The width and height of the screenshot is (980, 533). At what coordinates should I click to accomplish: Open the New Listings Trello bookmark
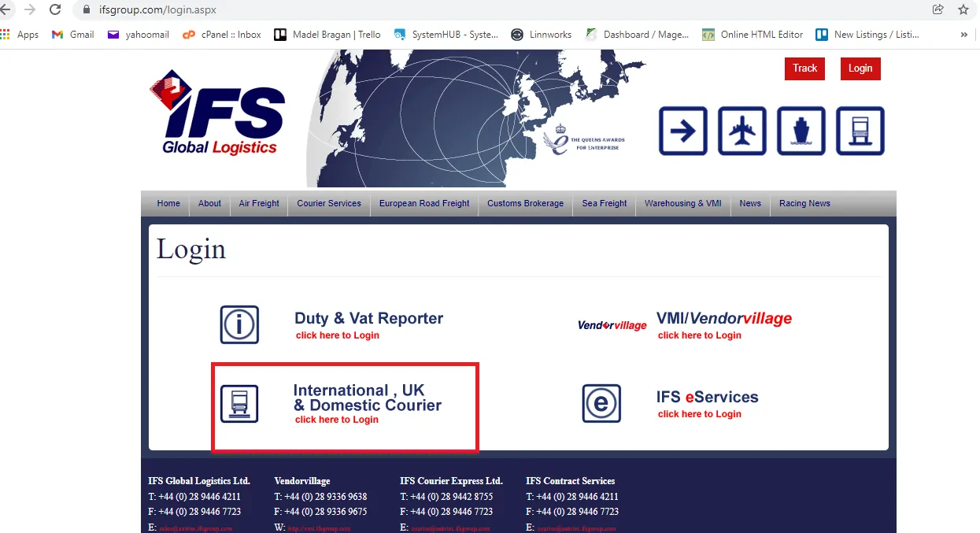click(x=867, y=35)
